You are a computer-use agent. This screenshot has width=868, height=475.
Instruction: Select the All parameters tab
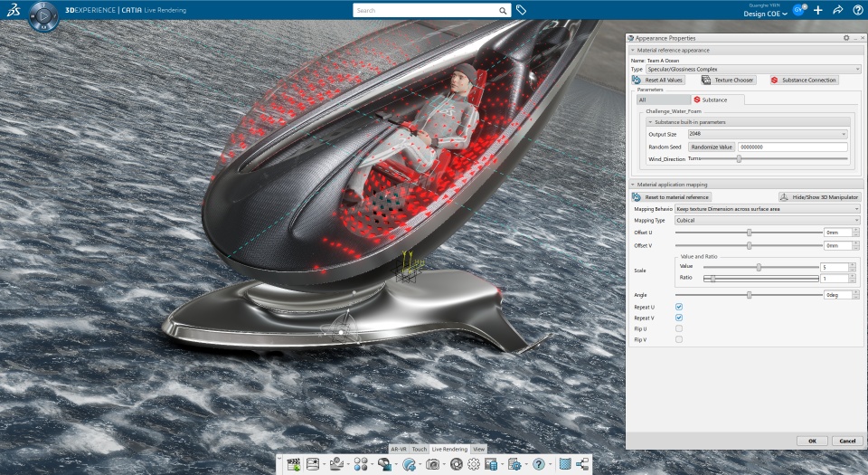664,100
